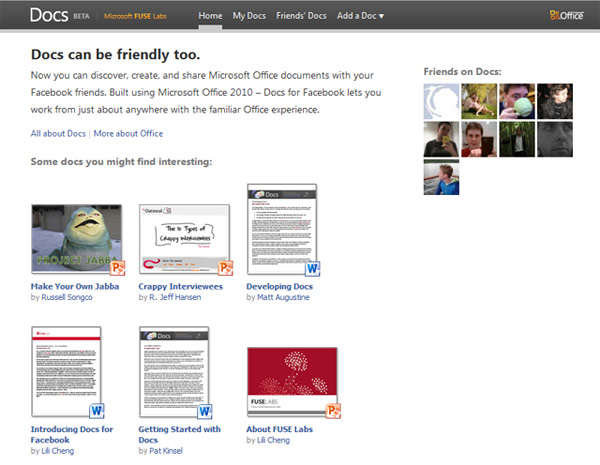Open the More about Office link
The image size is (600, 465).
click(x=128, y=134)
